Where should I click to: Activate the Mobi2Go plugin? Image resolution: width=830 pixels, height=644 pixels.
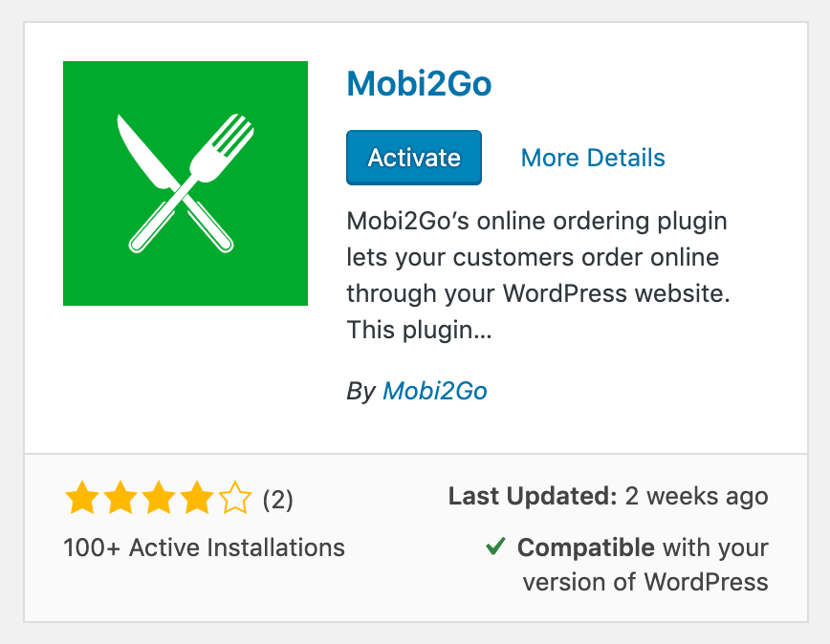click(x=413, y=157)
